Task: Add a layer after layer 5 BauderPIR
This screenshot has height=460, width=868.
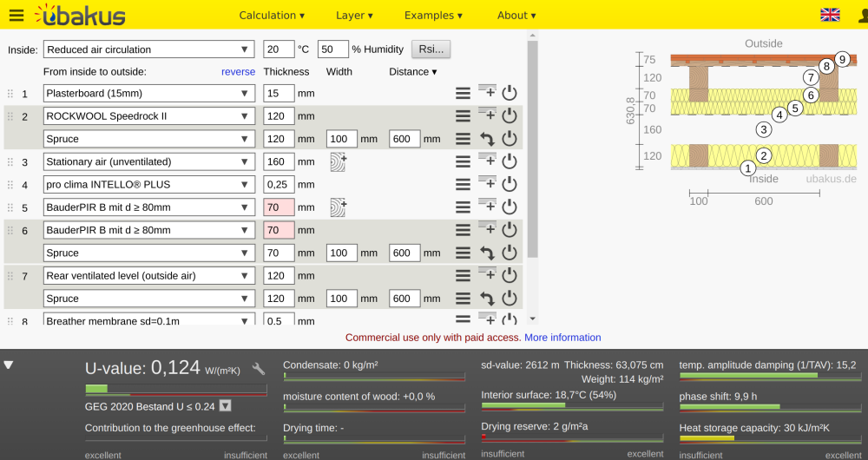Action: tap(487, 206)
